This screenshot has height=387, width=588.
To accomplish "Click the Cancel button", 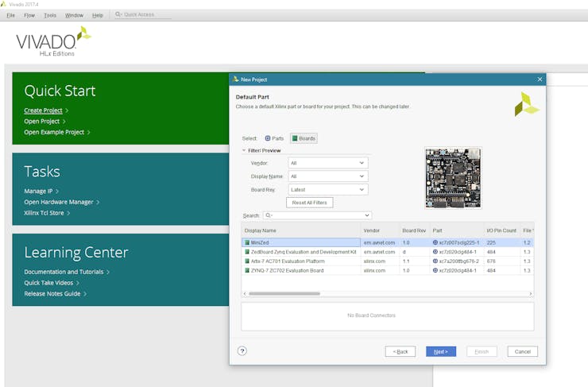I will [x=522, y=351].
